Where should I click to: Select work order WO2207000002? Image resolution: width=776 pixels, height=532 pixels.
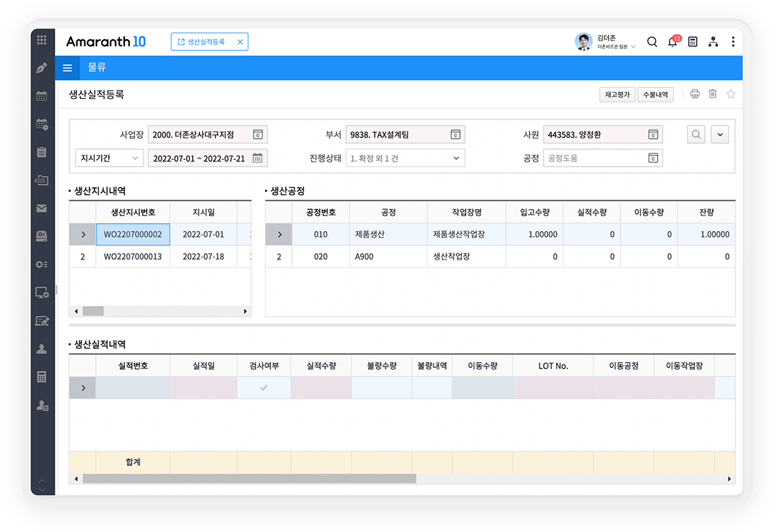(133, 234)
